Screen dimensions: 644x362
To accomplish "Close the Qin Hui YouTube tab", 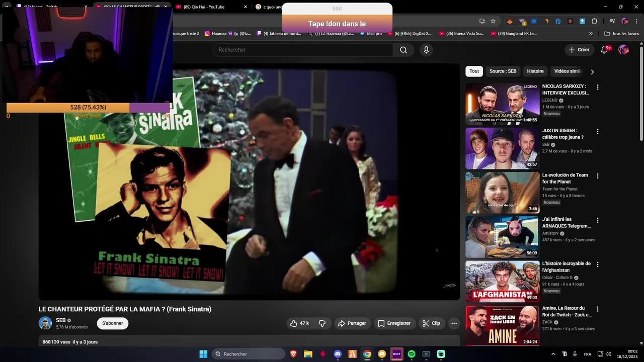I will point(245,7).
